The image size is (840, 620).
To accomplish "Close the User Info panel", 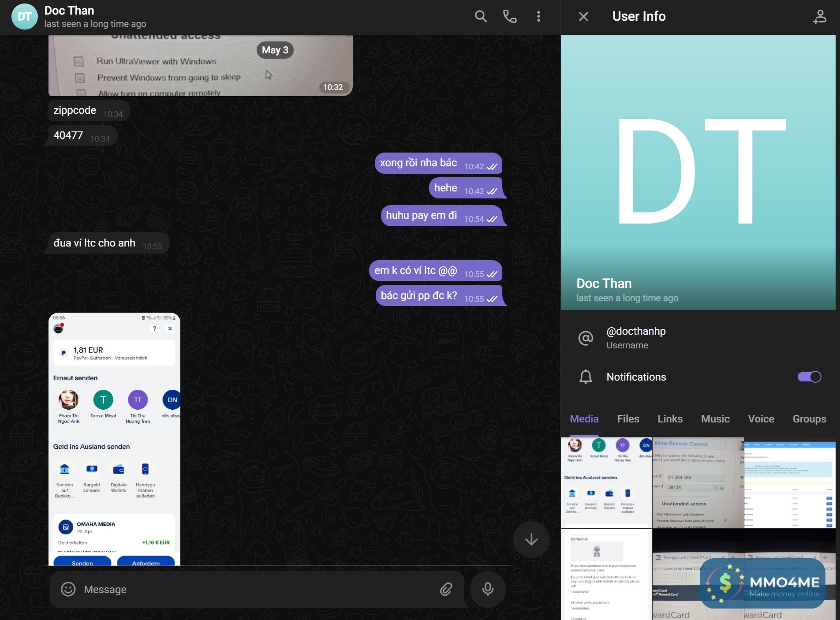I will point(583,17).
